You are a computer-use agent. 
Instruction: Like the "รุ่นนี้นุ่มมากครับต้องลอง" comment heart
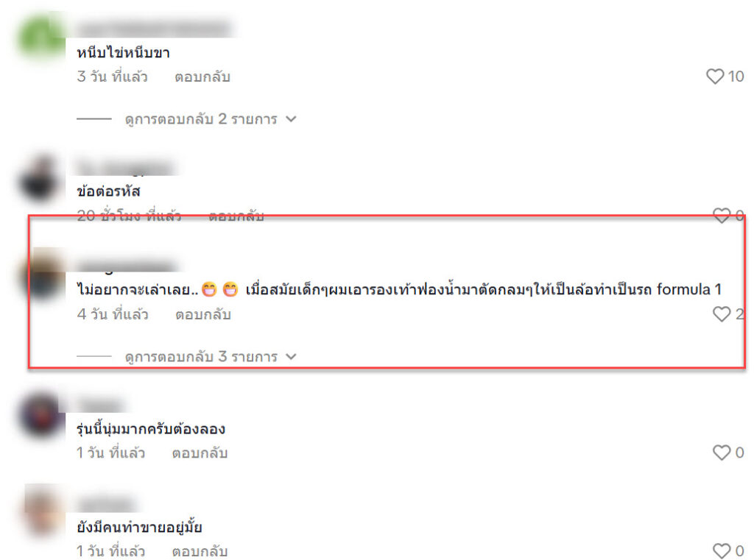[x=722, y=453]
